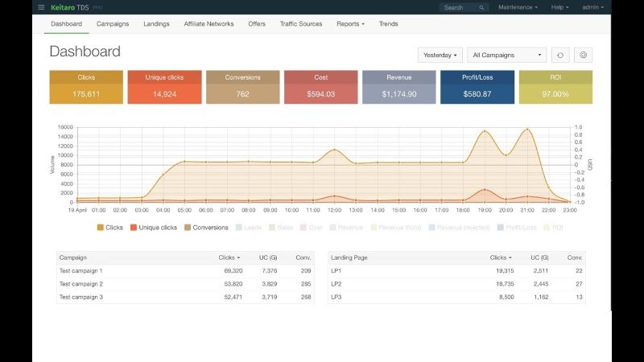Open the hamburger sidebar menu
The height and width of the screenshot is (362, 644).
[41, 7]
